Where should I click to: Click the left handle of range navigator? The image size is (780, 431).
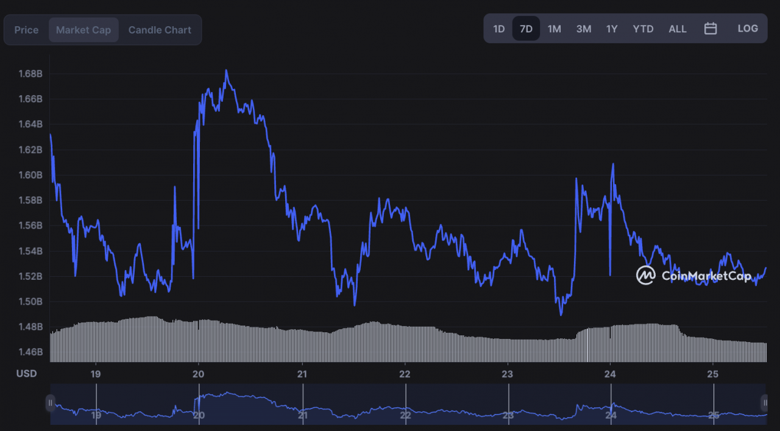pyautogui.click(x=50, y=403)
